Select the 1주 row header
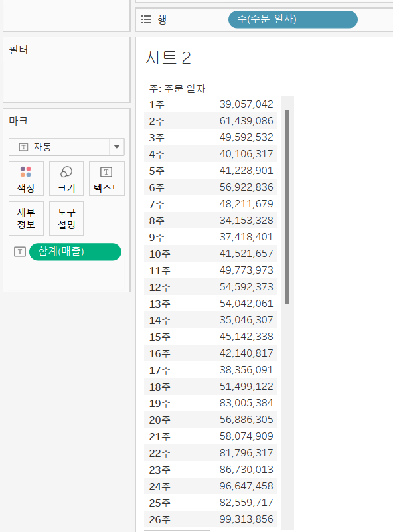393x532 pixels. click(157, 104)
